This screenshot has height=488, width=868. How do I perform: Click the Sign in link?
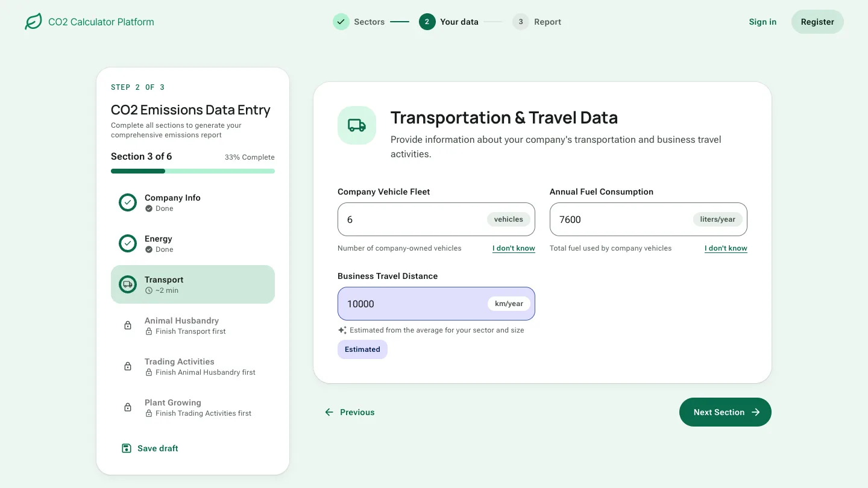[x=763, y=22]
